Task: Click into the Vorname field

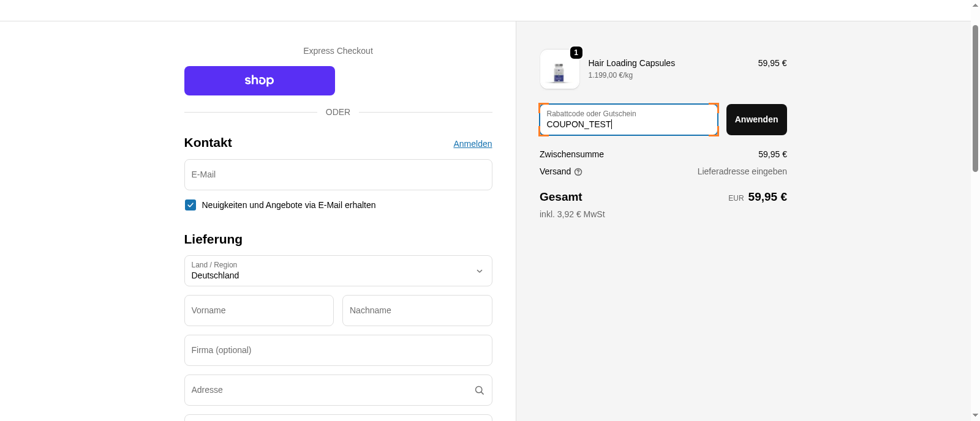Action: tap(258, 310)
